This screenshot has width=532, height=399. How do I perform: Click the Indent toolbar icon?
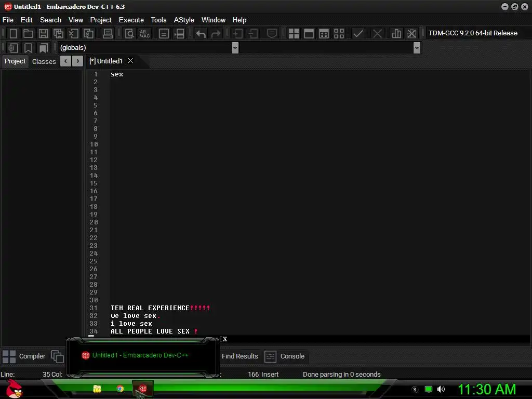point(237,34)
